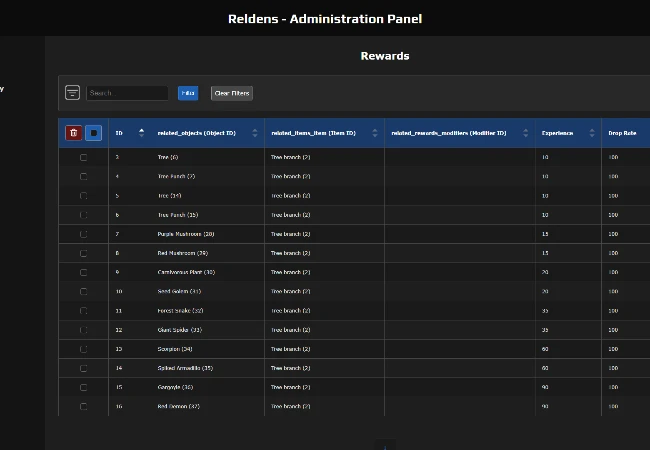Sort by ID using its sort arrows
The width and height of the screenshot is (650, 450).
(141, 133)
